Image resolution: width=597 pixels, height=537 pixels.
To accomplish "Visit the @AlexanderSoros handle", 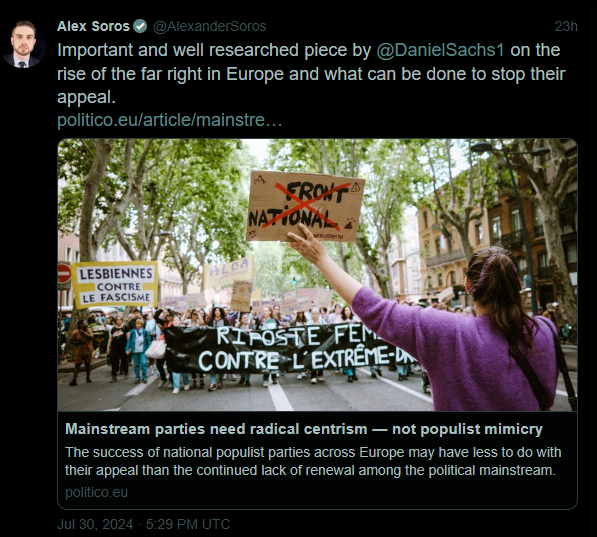I will click(209, 26).
